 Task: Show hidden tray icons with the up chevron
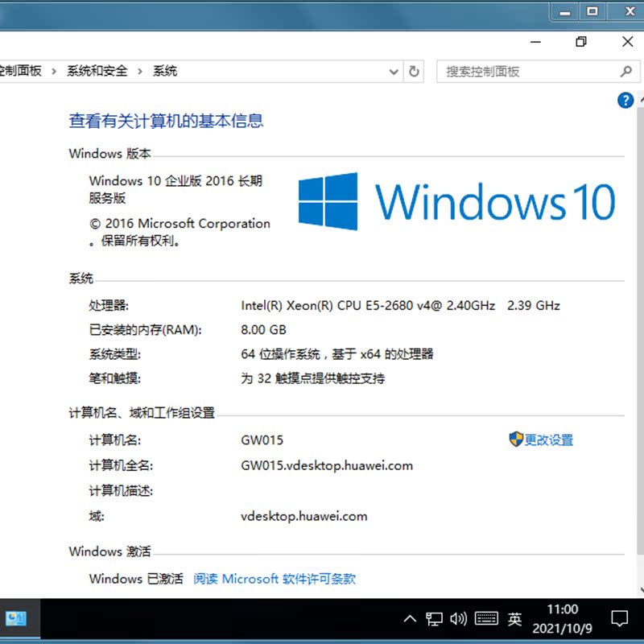point(410,618)
